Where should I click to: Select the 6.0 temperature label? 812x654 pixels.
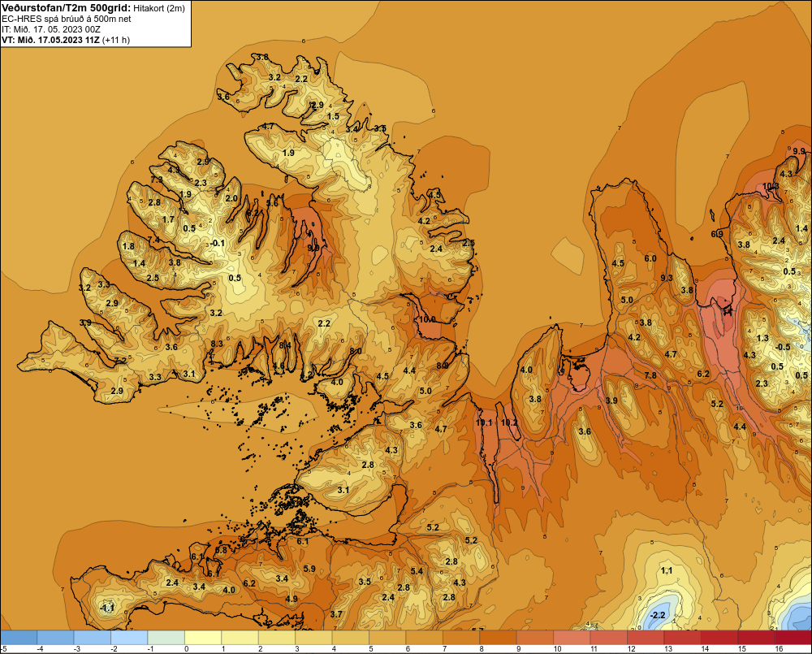click(x=650, y=258)
